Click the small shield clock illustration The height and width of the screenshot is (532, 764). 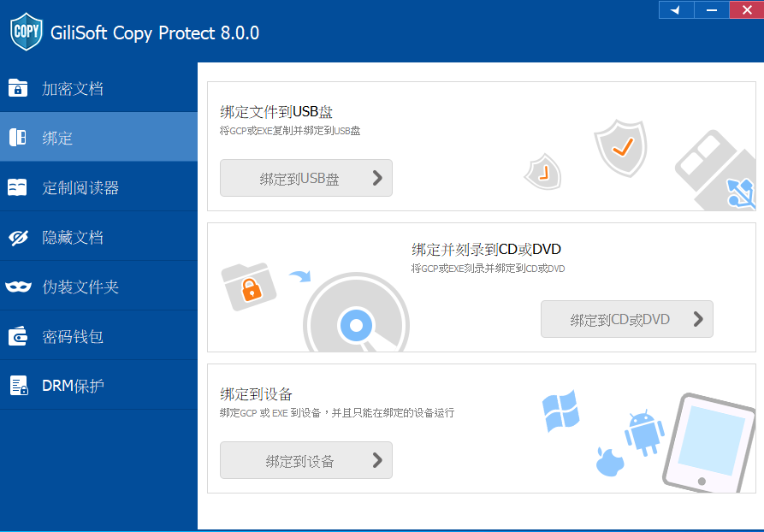tap(542, 171)
